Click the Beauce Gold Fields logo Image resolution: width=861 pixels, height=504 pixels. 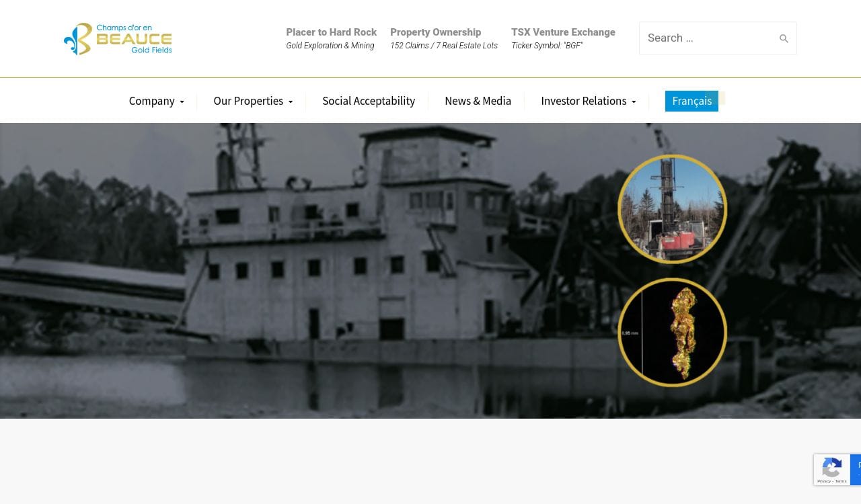click(118, 39)
